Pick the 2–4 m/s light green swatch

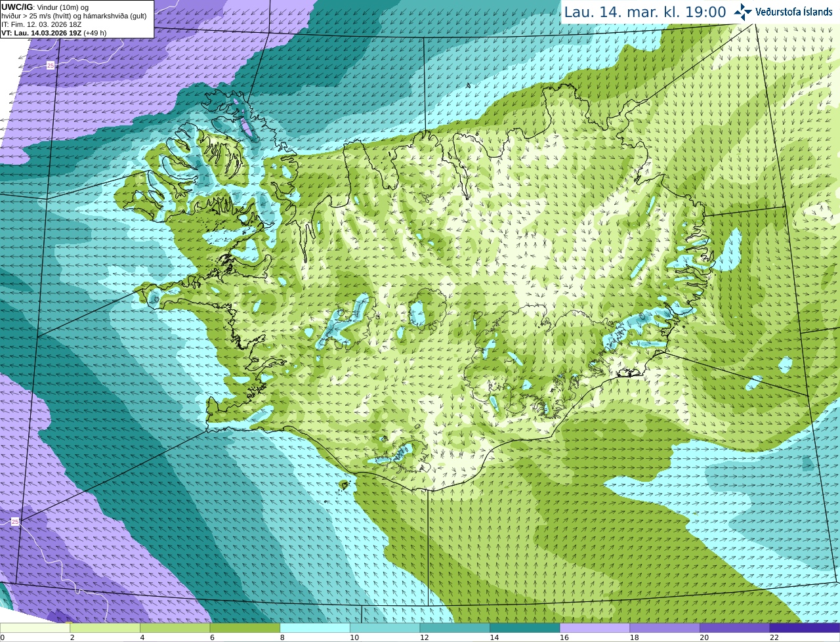pos(105,628)
